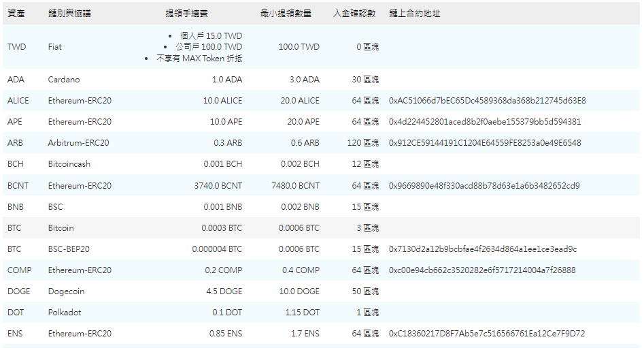The width and height of the screenshot is (644, 348).
Task: Click the BCNT contract address 0x9669890e…
Action: [484, 186]
